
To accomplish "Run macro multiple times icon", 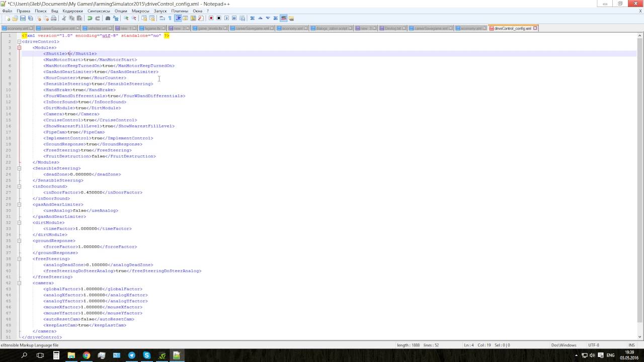I will click(234, 18).
